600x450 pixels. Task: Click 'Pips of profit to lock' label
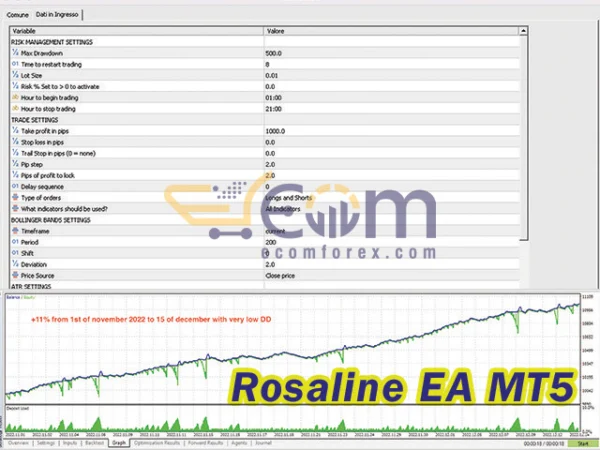click(x=47, y=175)
